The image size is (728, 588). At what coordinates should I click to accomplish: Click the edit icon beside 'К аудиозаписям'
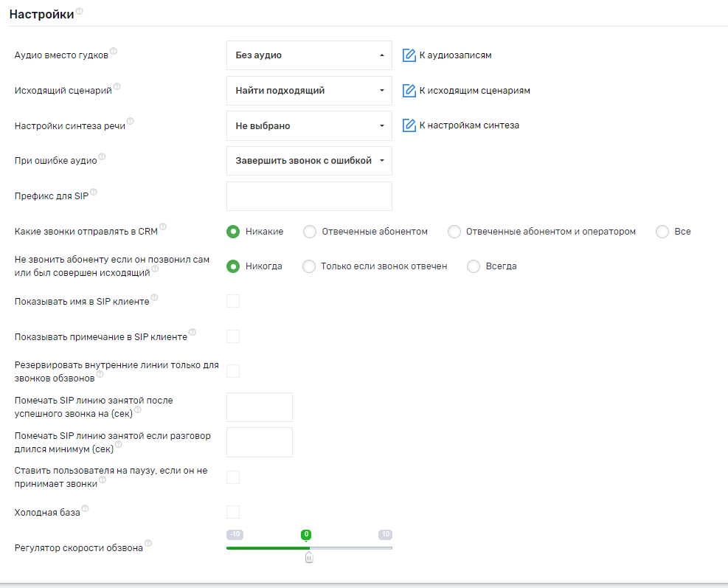409,55
